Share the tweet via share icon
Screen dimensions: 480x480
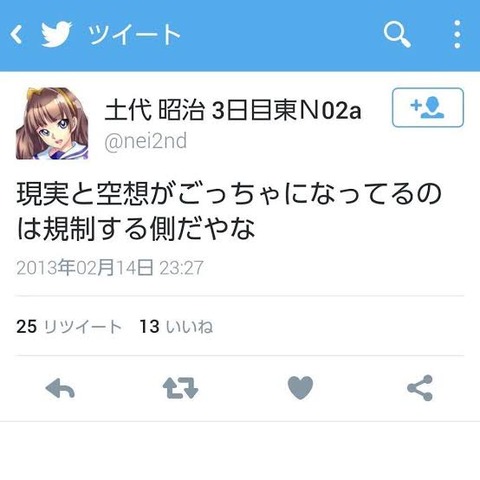(420, 388)
